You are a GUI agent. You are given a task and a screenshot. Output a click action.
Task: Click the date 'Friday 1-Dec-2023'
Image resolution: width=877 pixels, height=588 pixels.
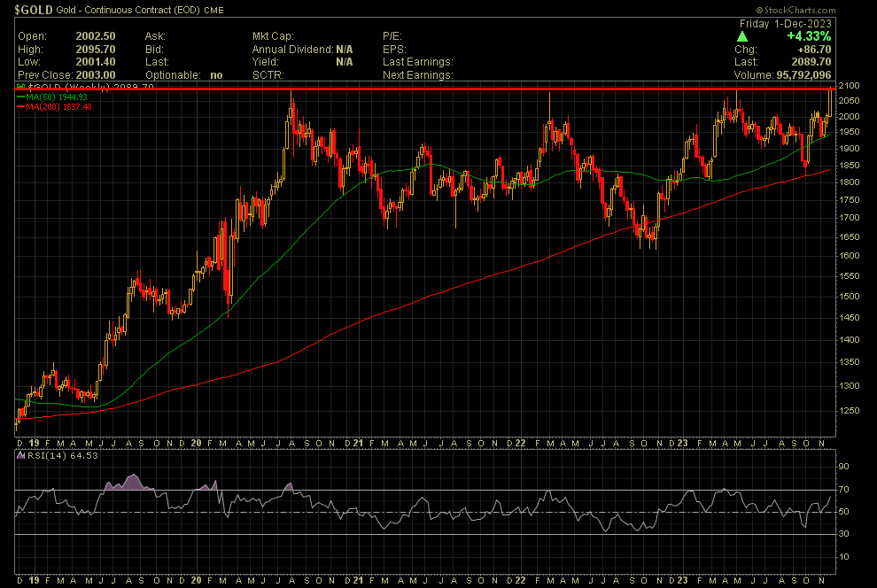[x=785, y=24]
